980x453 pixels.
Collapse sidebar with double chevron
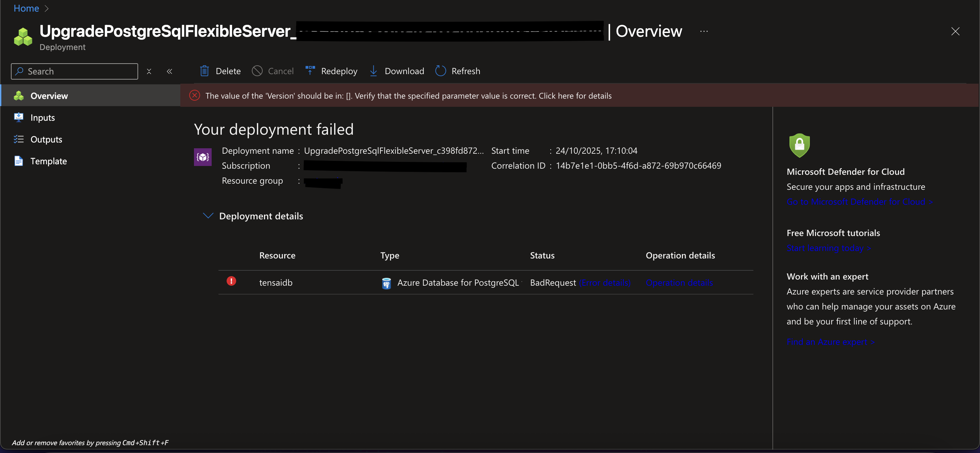[169, 71]
